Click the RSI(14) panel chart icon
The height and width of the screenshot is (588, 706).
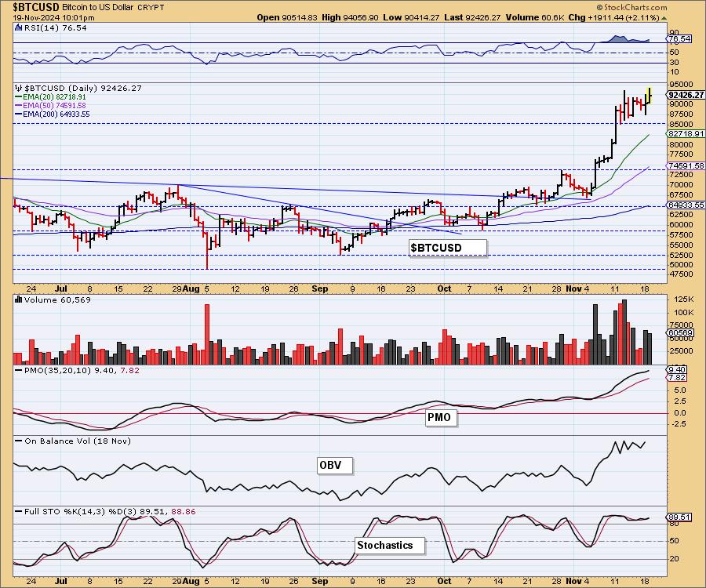(x=18, y=27)
